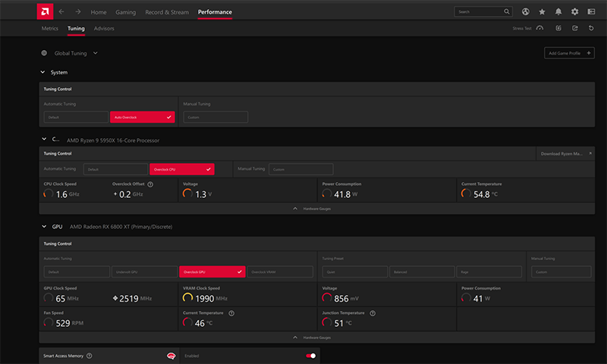Open the Home tab
Image resolution: width=607 pixels, height=364 pixels.
(x=99, y=12)
